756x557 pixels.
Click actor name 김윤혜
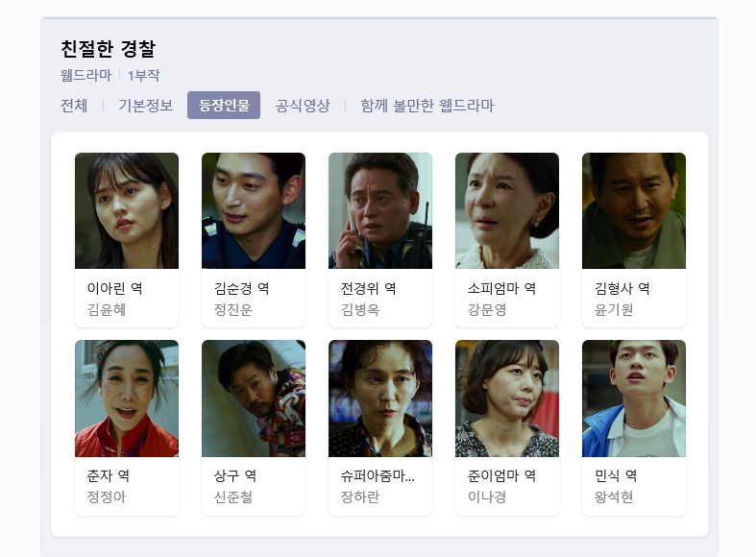(x=107, y=309)
